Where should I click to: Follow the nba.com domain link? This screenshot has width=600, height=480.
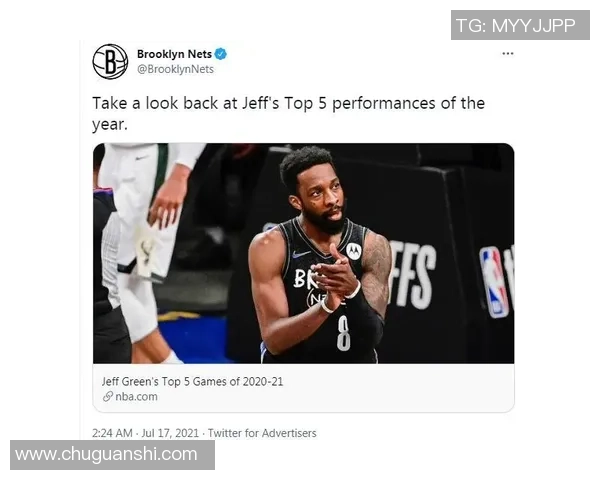coord(136,396)
